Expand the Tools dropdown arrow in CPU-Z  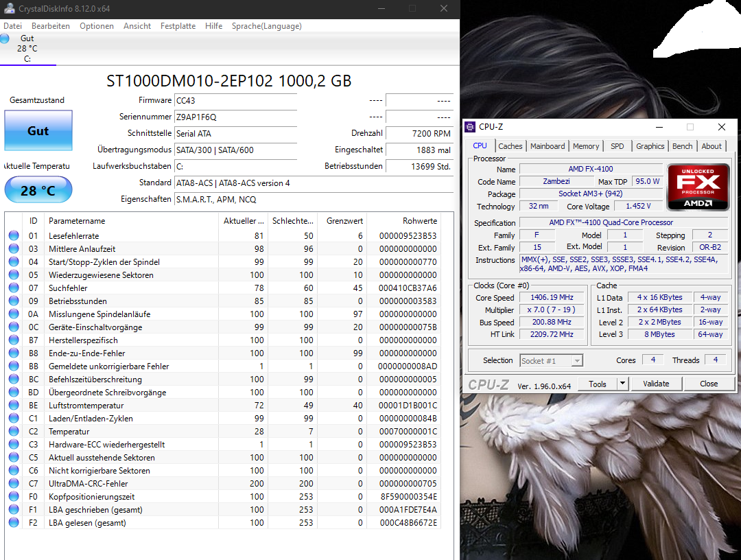click(623, 384)
